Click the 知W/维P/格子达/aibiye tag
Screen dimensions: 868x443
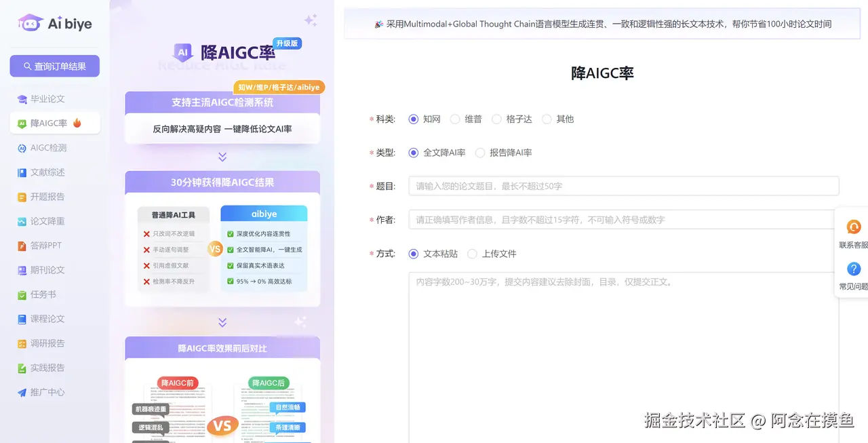coord(279,88)
